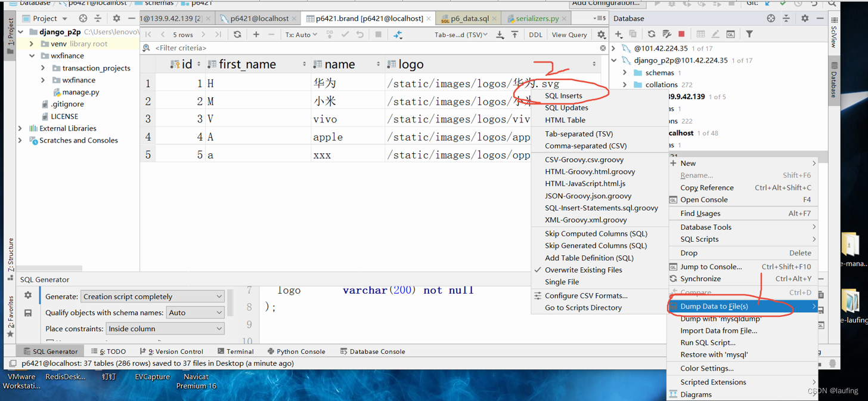Screen dimensions: 868x401
Task: Toggle the filter funnel in Database panel
Action: pyautogui.click(x=749, y=35)
